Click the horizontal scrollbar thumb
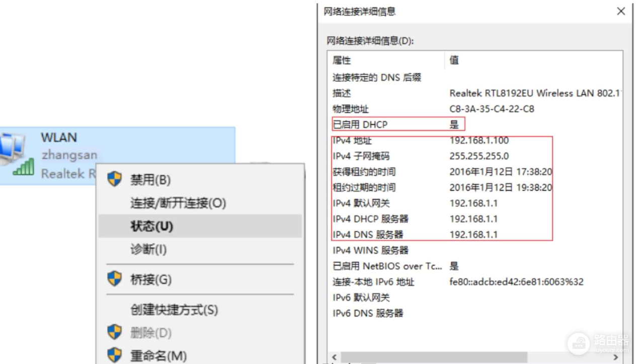This screenshot has height=364, width=638. [x=434, y=357]
